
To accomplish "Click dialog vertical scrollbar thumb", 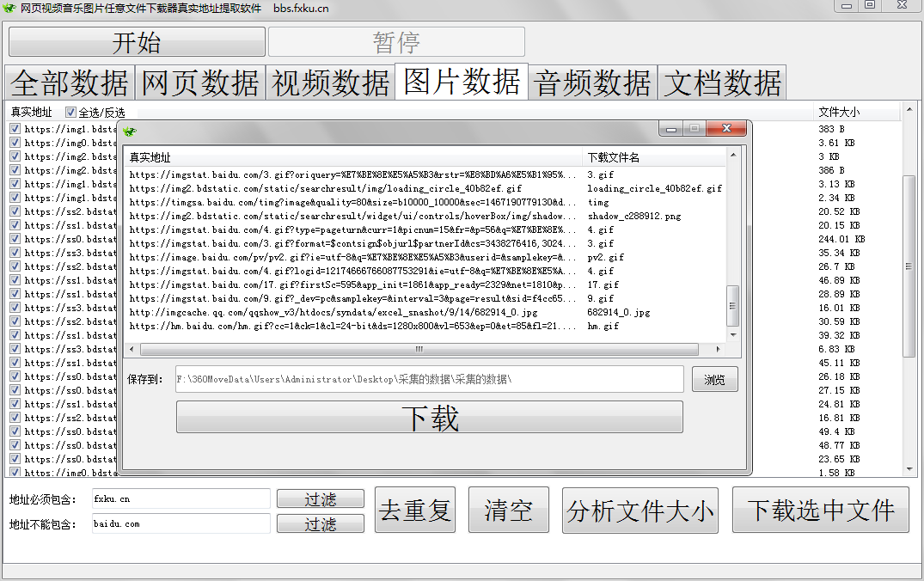I will point(733,306).
